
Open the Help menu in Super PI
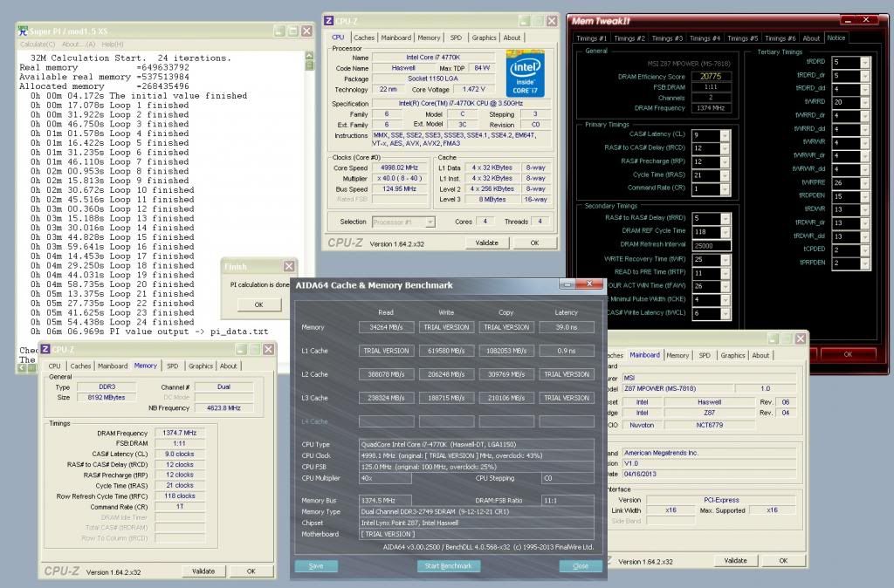(x=113, y=44)
